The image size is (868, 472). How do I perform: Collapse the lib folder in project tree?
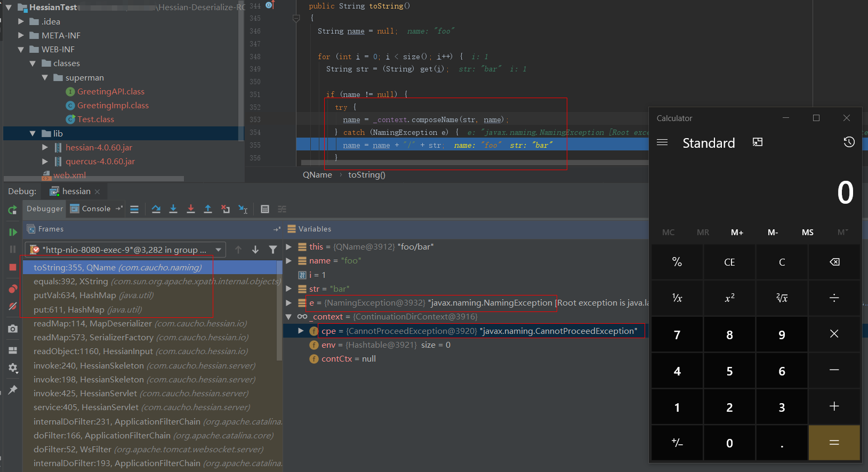point(33,134)
